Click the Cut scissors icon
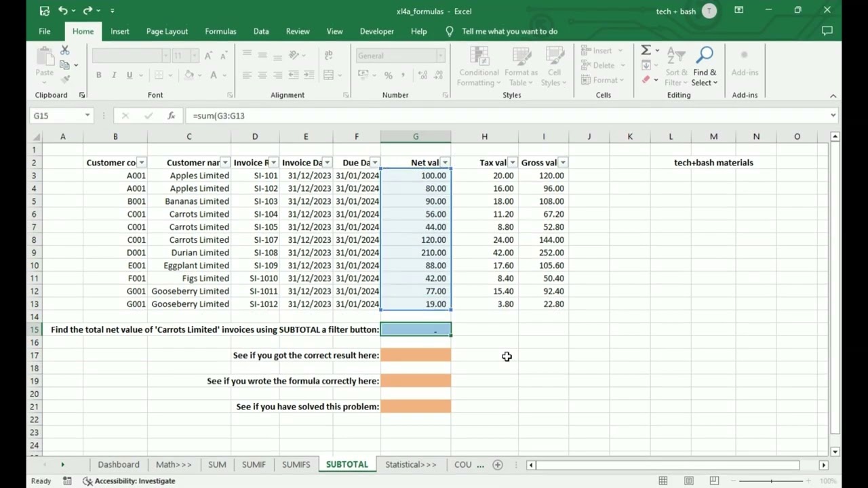The image size is (868, 488). (65, 50)
